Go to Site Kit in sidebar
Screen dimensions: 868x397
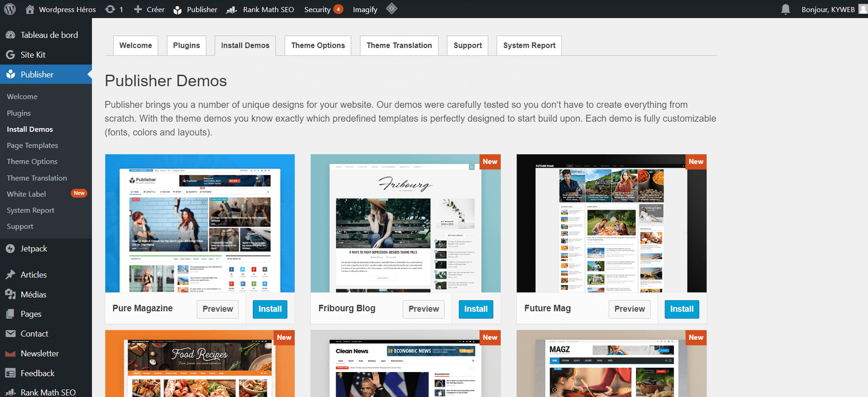click(33, 55)
